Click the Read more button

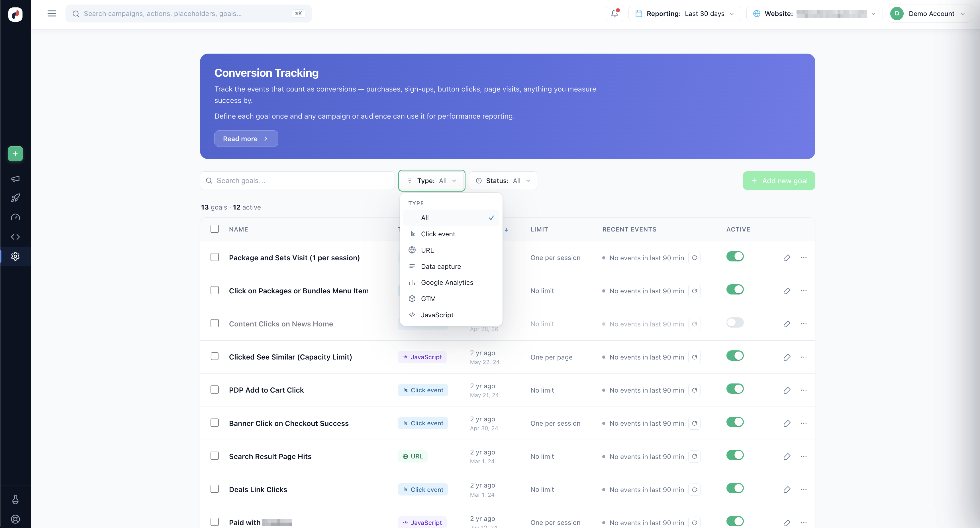(x=246, y=139)
